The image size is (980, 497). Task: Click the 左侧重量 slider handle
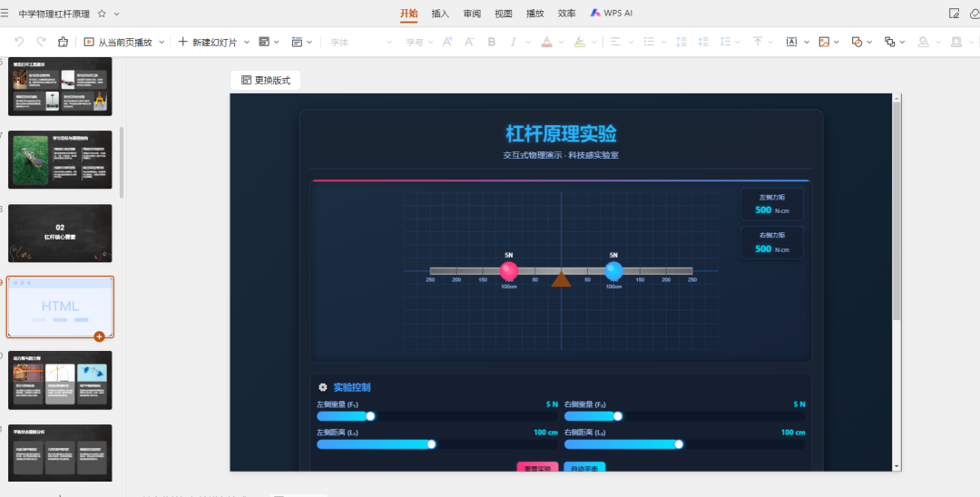pyautogui.click(x=370, y=416)
